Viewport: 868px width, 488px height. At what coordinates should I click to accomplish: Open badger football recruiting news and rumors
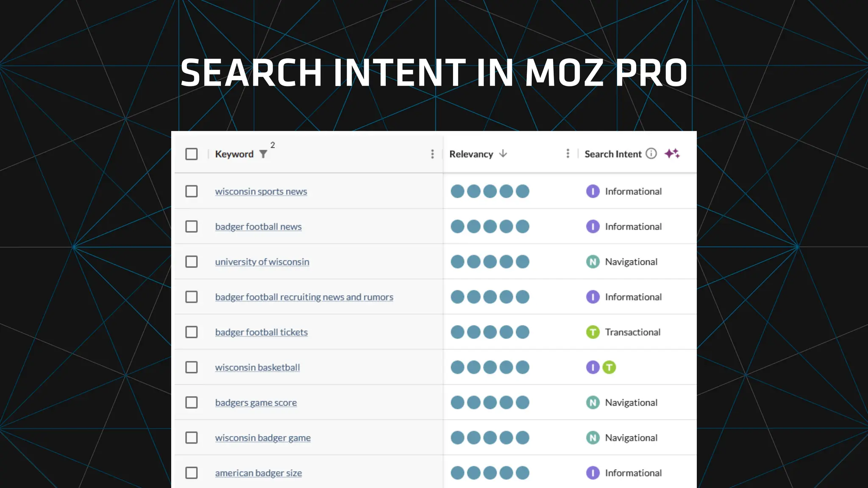coord(304,297)
